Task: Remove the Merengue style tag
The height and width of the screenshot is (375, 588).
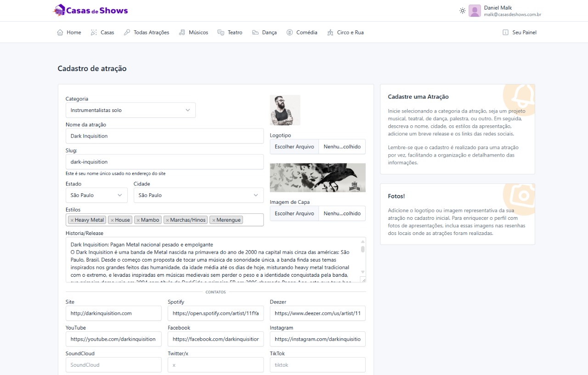Action: (214, 220)
